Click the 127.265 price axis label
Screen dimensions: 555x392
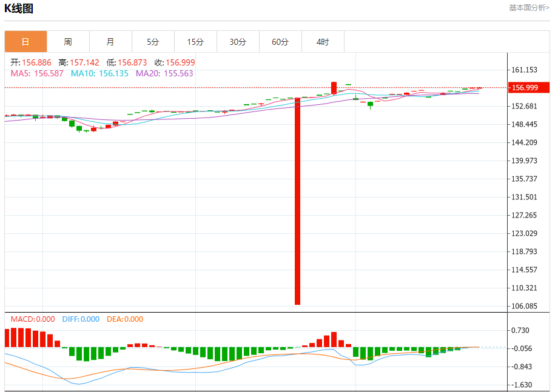pos(524,215)
